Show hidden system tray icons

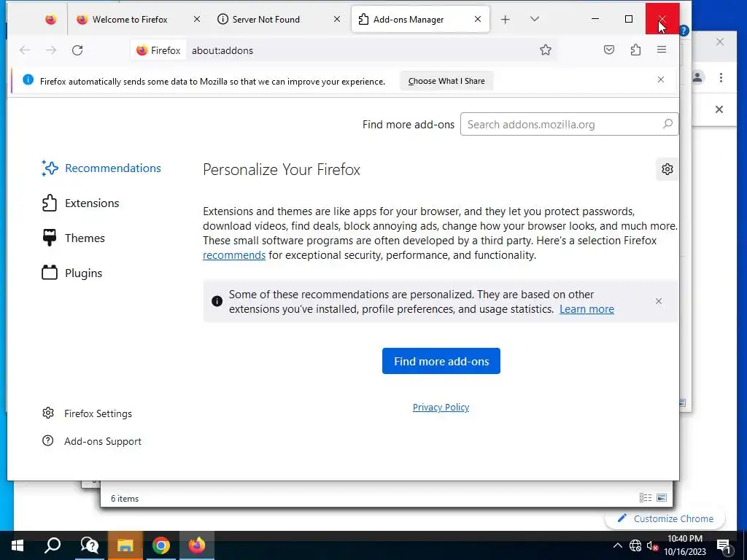point(617,545)
